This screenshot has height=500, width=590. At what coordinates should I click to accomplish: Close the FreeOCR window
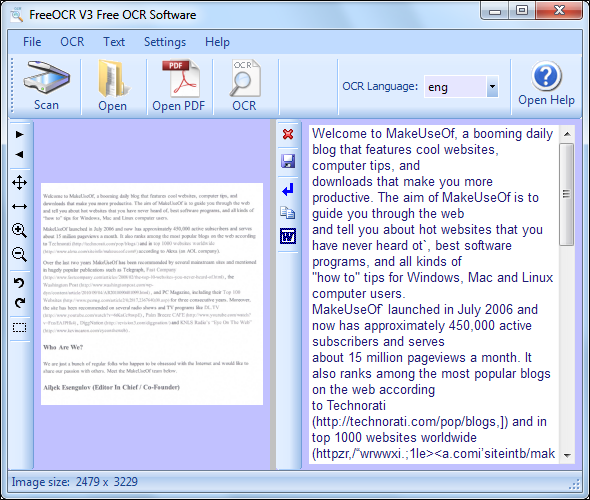(x=560, y=11)
